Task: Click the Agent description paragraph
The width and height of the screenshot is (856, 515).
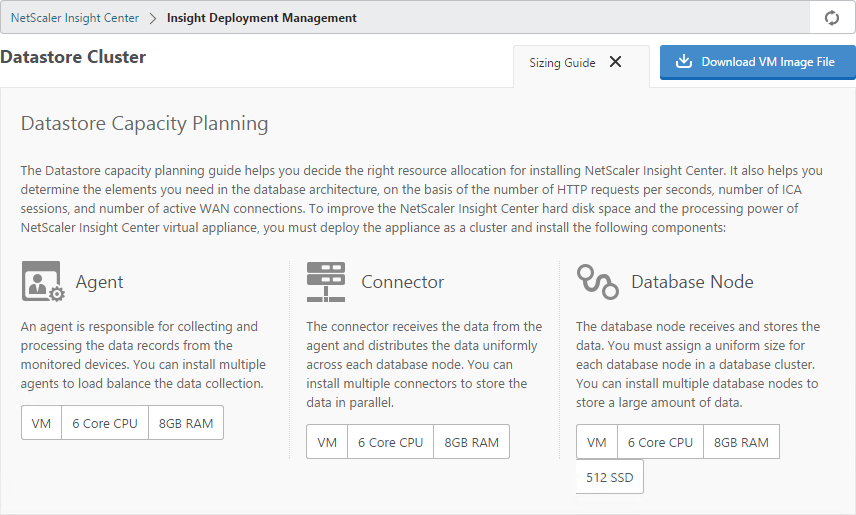Action: [x=143, y=355]
